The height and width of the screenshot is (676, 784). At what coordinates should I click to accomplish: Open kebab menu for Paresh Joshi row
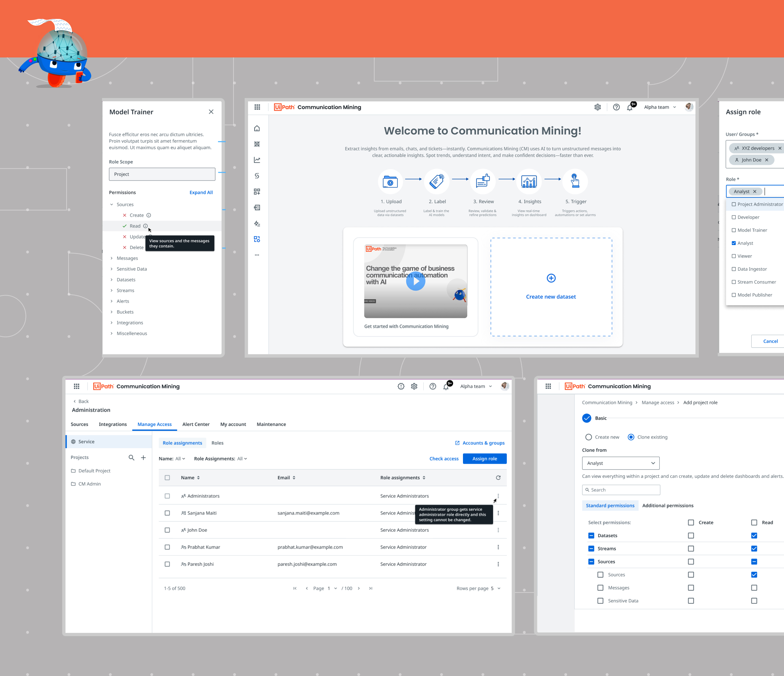coord(498,564)
